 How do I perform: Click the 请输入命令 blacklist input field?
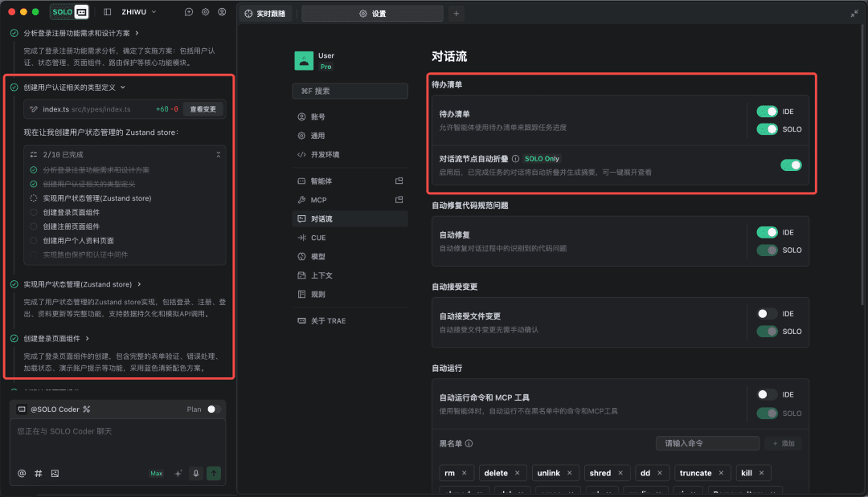point(707,442)
